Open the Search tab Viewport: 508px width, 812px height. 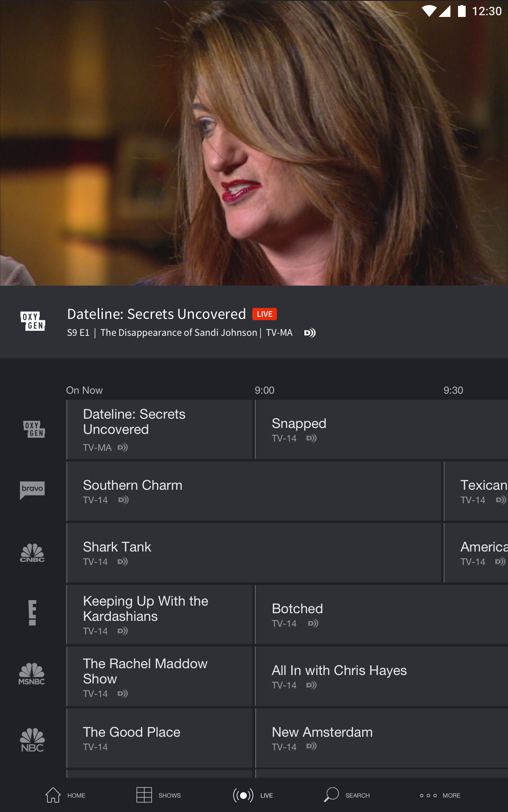coord(347,795)
